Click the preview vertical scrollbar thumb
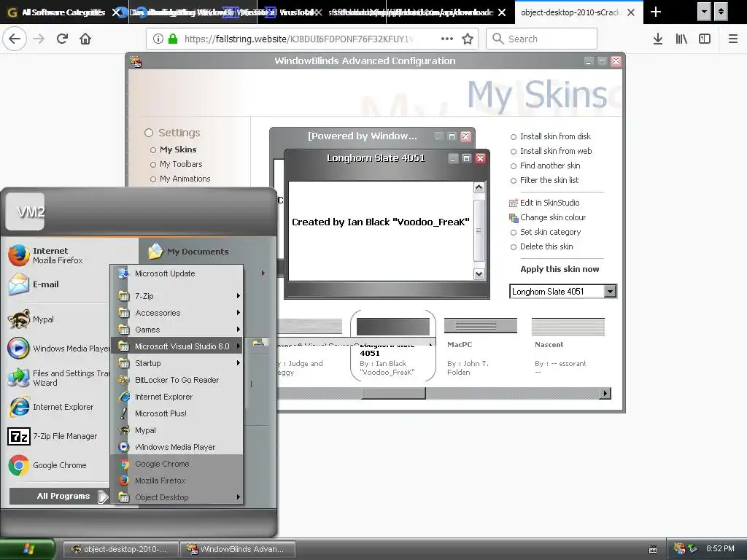 (479, 230)
